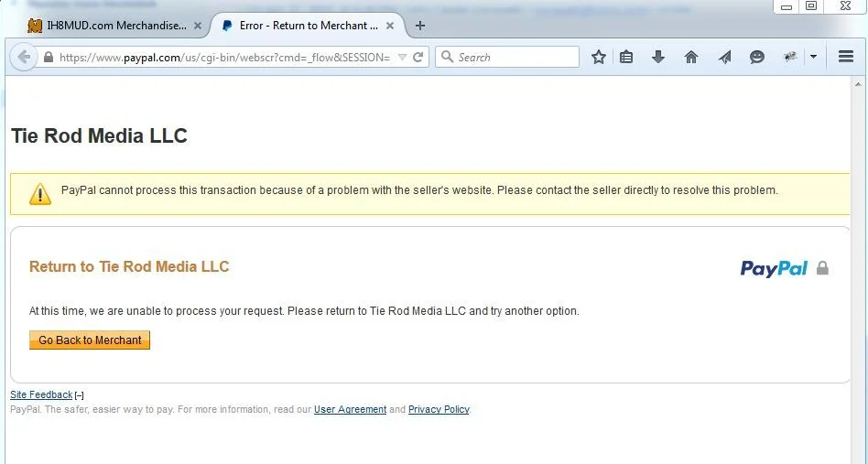Image resolution: width=868 pixels, height=464 pixels.
Task: Click the magnifier icon in search box
Action: pos(448,57)
